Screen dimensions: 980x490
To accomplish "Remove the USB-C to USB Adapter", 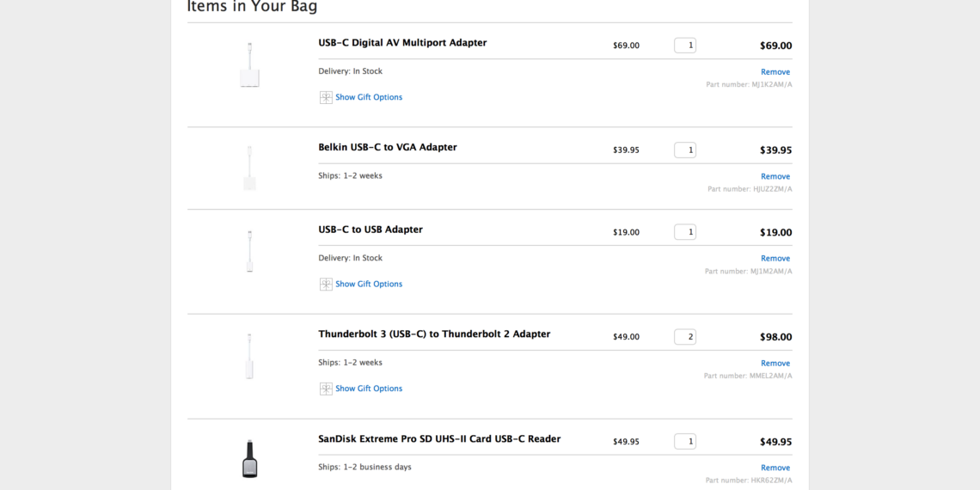I will pyautogui.click(x=775, y=259).
